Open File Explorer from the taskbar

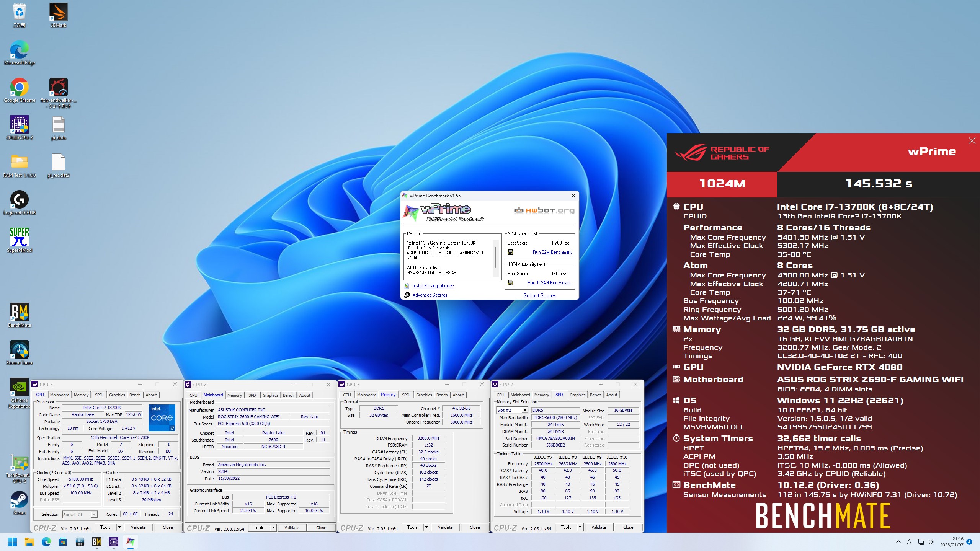pyautogui.click(x=29, y=542)
